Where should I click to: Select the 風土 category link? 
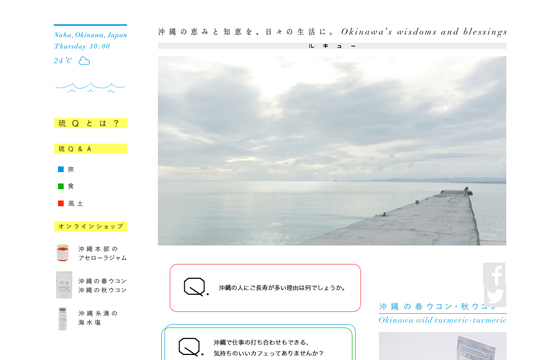75,203
